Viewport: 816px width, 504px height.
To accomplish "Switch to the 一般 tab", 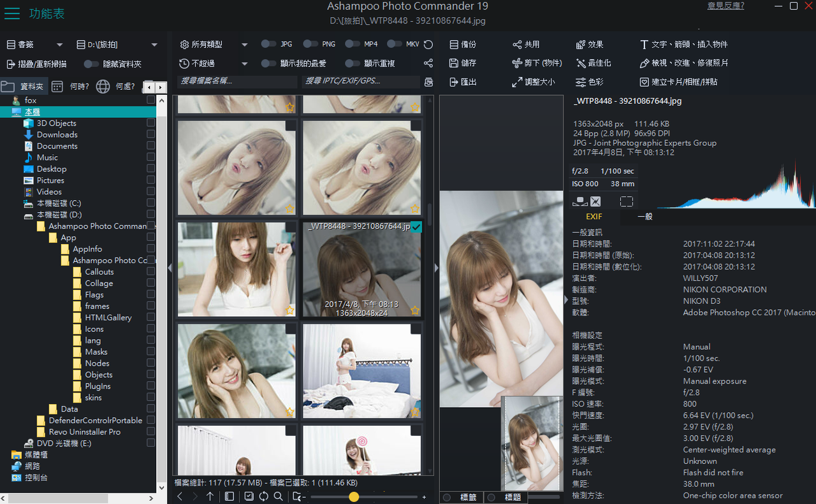I will [645, 217].
